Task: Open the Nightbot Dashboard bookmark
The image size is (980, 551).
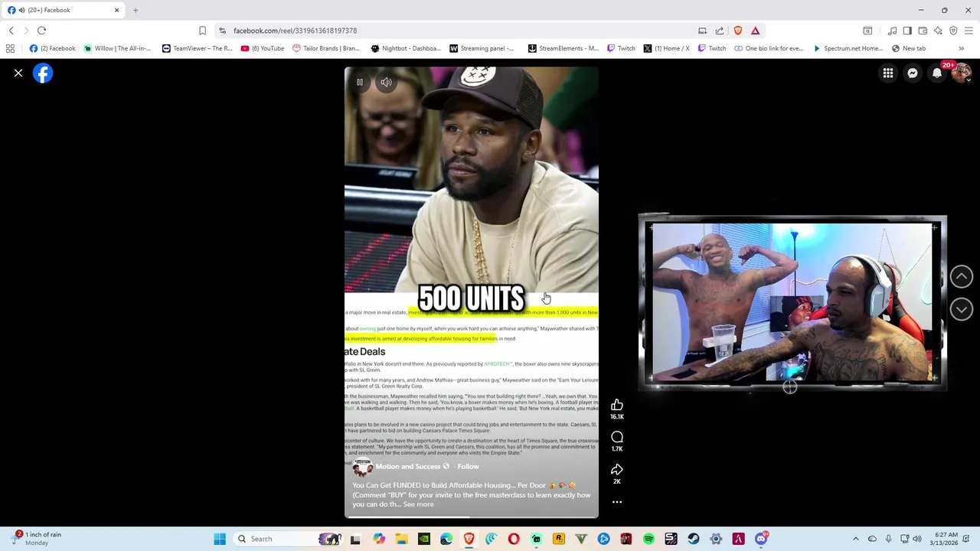Action: [x=406, y=48]
